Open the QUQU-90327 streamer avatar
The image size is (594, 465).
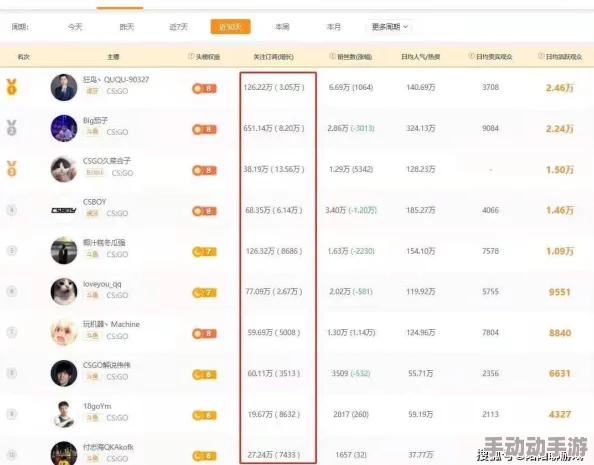tap(64, 87)
